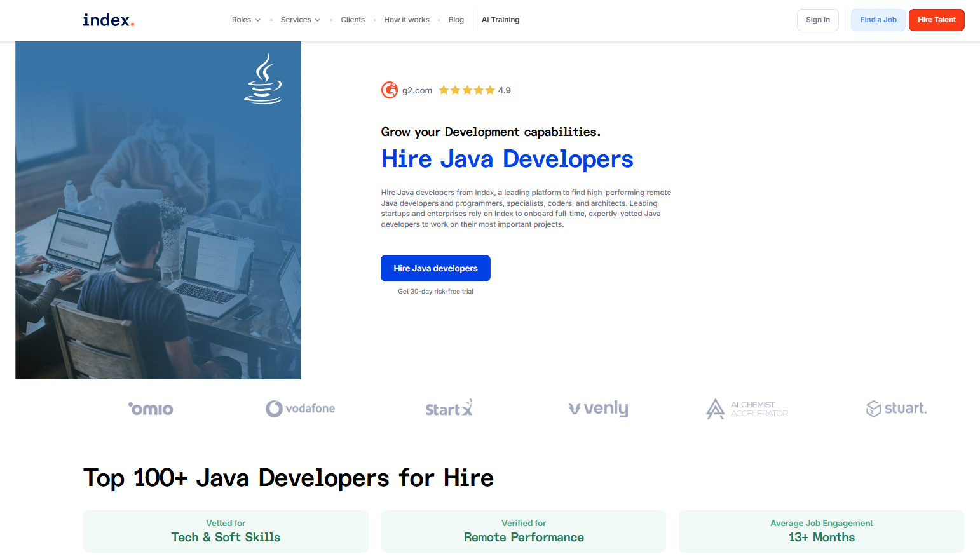Click the Java coffee cup logo
980x556 pixels.
(263, 79)
